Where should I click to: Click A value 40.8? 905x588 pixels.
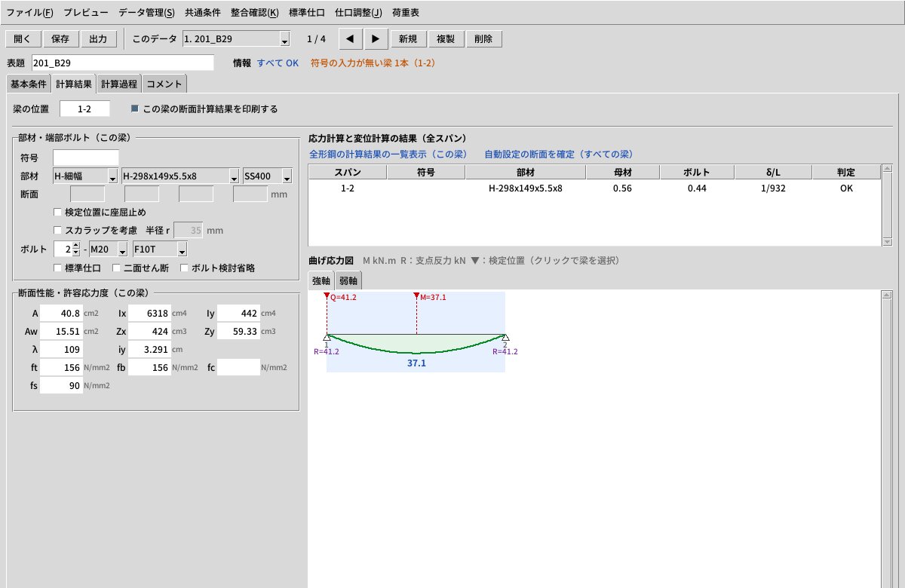tap(61, 312)
